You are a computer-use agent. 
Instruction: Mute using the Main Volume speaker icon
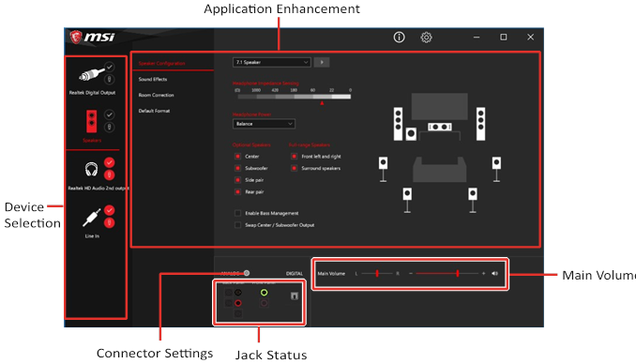(495, 274)
